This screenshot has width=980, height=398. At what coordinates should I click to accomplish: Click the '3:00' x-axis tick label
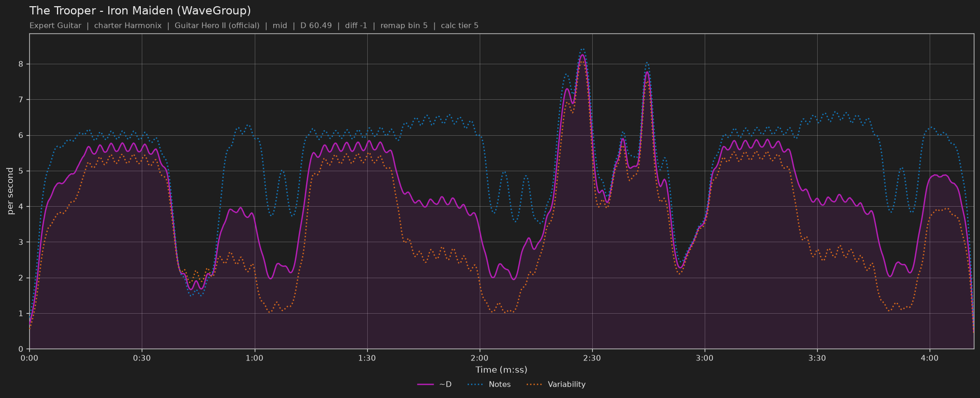(704, 358)
